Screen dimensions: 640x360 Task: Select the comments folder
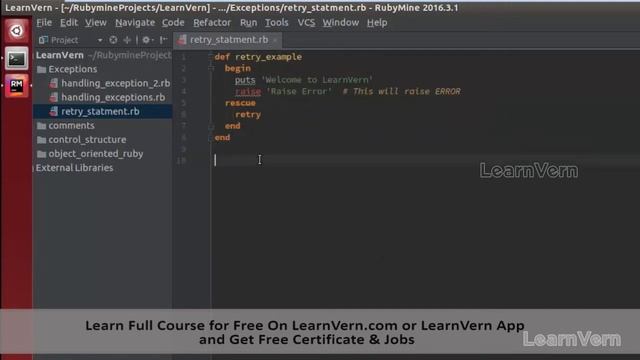71,126
